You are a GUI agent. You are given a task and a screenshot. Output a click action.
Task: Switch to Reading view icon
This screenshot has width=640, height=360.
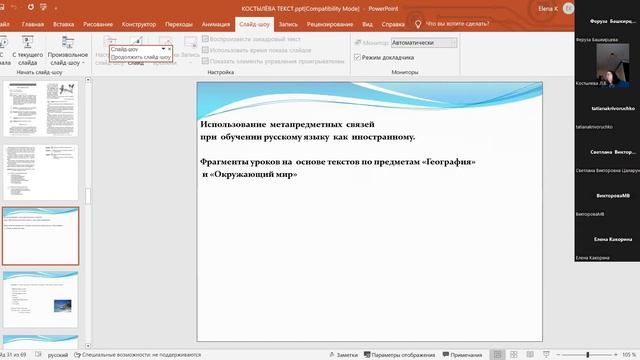(530, 355)
